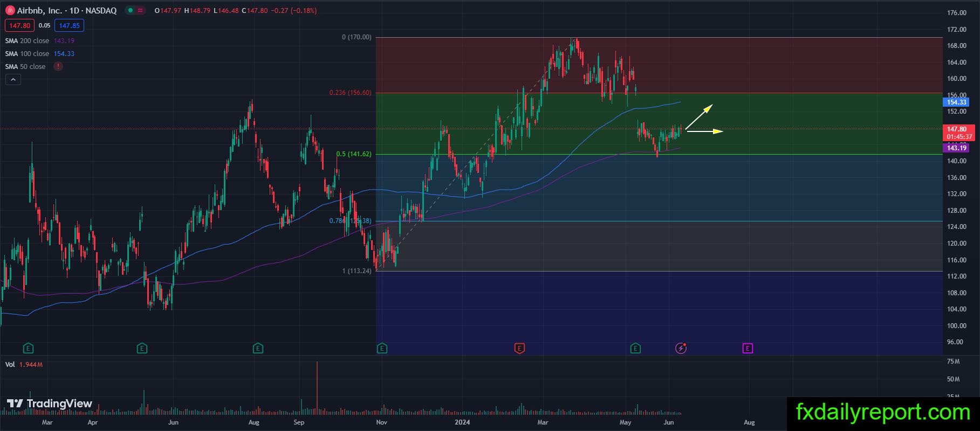Click the green market status dot

click(129, 10)
